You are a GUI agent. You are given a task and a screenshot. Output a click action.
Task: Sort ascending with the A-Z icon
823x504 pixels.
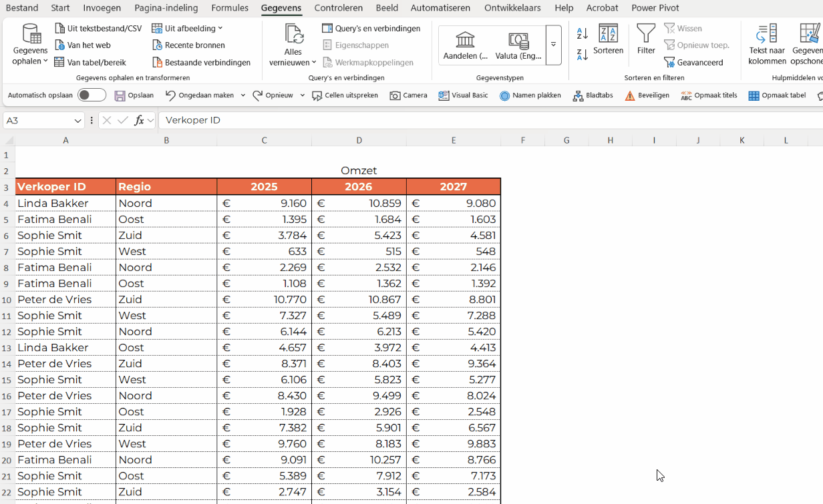click(583, 33)
